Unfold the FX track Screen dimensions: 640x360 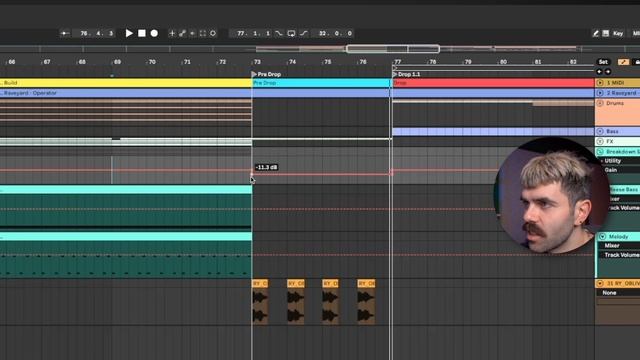[600, 141]
